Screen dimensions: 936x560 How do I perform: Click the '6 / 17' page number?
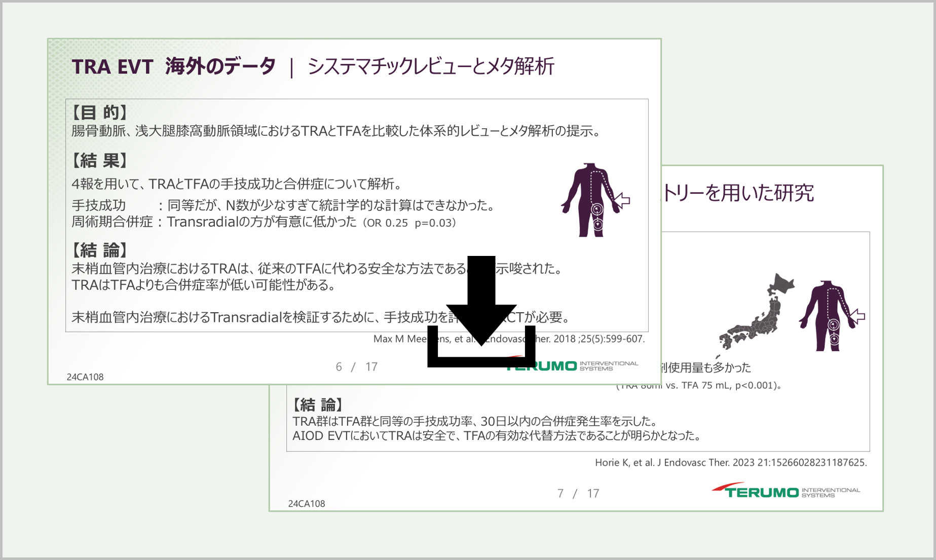click(x=356, y=366)
